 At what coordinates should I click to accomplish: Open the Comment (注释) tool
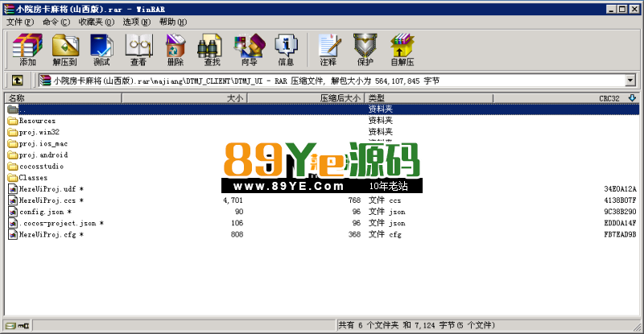[328, 50]
